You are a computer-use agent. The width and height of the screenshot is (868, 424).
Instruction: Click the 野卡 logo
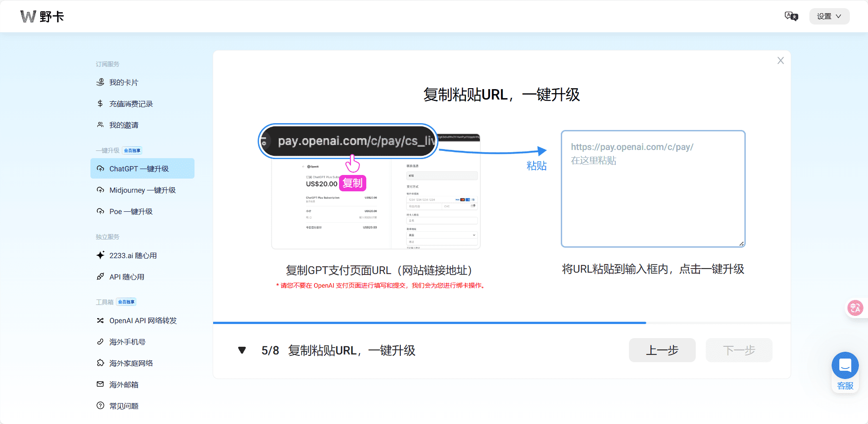click(x=42, y=17)
